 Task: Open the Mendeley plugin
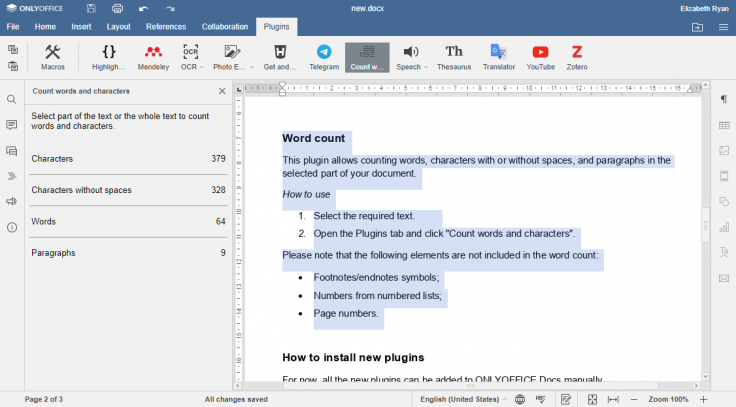click(153, 57)
